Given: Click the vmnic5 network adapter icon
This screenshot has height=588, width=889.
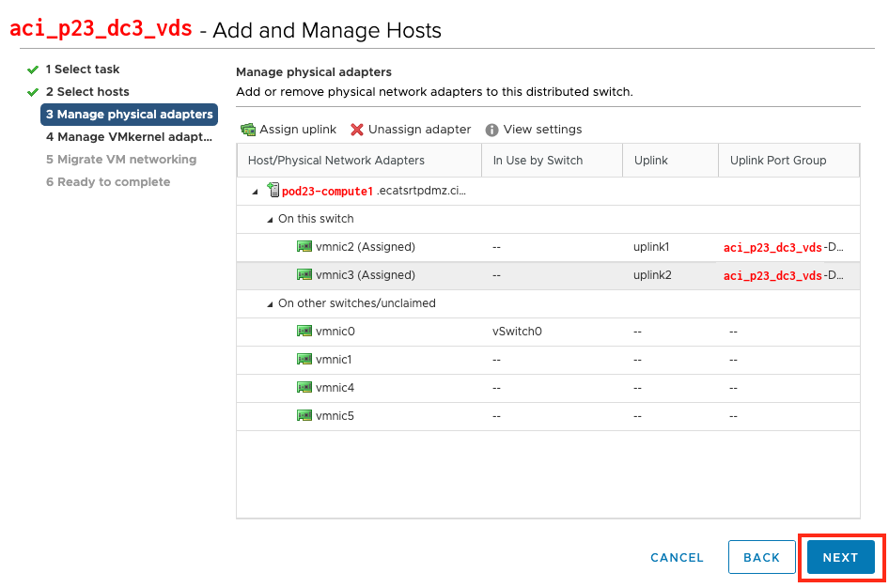Looking at the screenshot, I should pyautogui.click(x=304, y=416).
